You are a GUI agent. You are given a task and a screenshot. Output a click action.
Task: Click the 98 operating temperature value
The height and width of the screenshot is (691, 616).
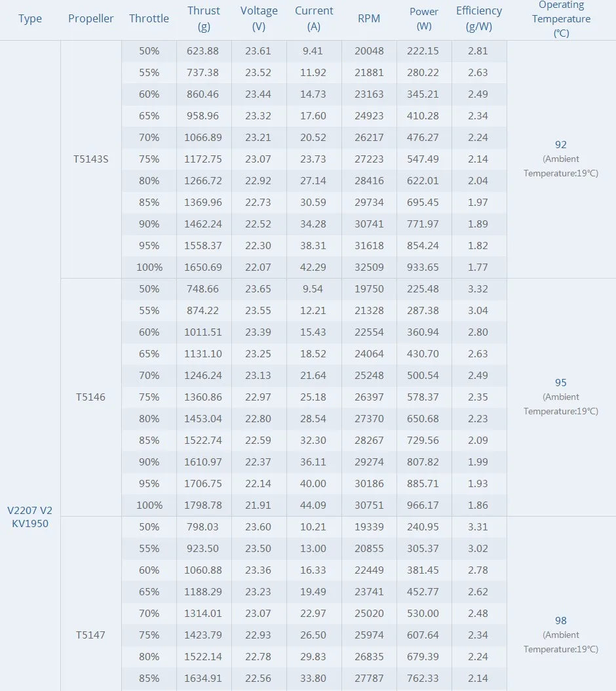560,621
